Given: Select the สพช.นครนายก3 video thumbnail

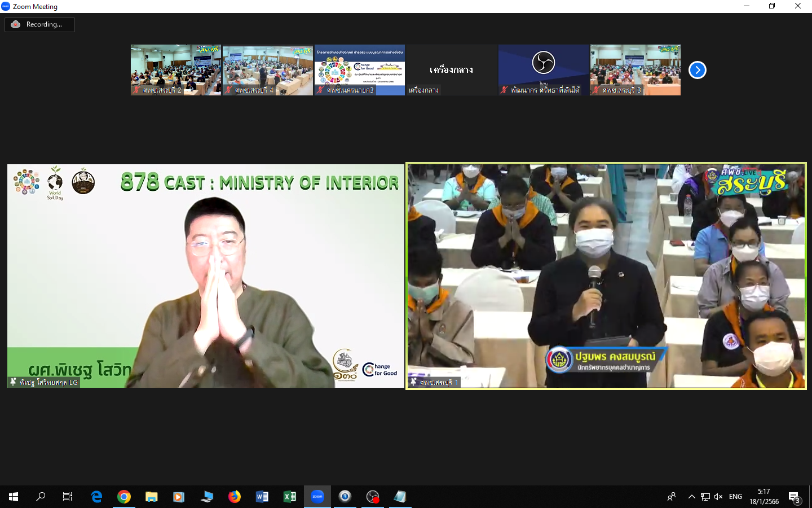Looking at the screenshot, I should point(360,70).
